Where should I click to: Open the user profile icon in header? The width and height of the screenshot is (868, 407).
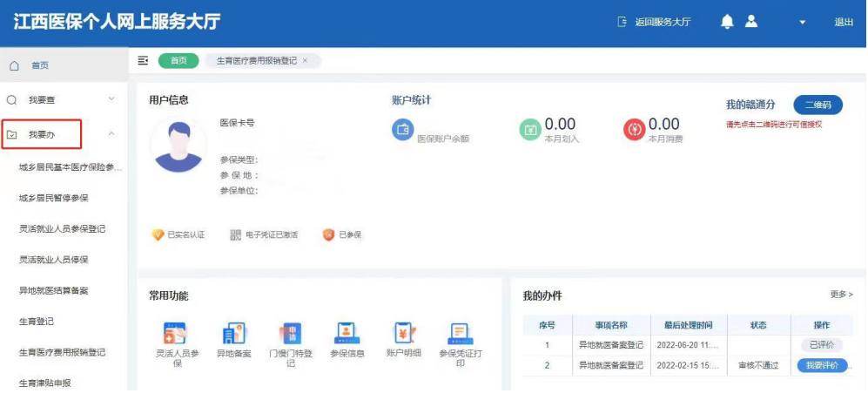tap(751, 22)
